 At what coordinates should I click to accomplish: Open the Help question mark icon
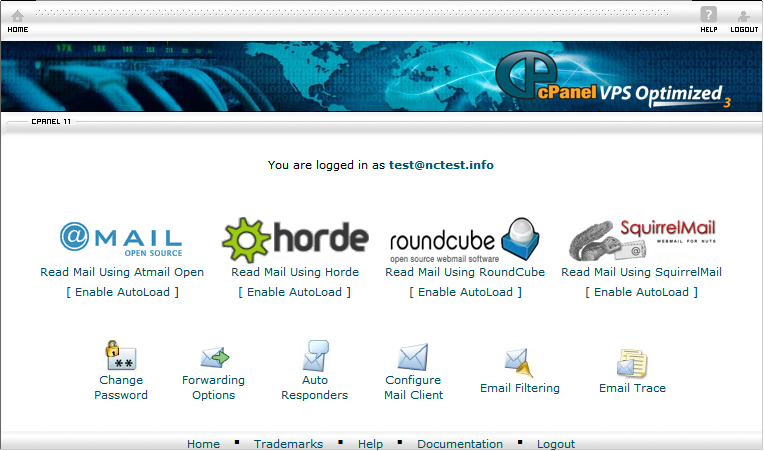pyautogui.click(x=708, y=14)
